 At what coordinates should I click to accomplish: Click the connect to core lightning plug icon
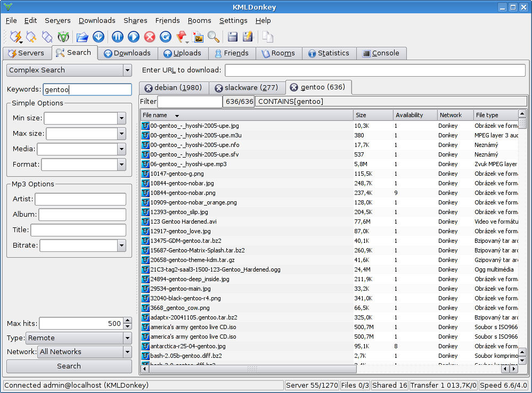coord(15,37)
